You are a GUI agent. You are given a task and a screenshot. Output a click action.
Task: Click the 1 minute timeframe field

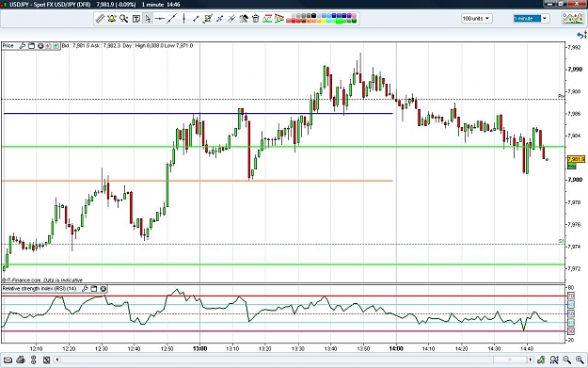527,19
